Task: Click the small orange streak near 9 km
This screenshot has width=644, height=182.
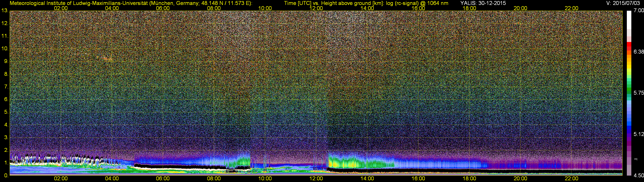Action: 108,59
